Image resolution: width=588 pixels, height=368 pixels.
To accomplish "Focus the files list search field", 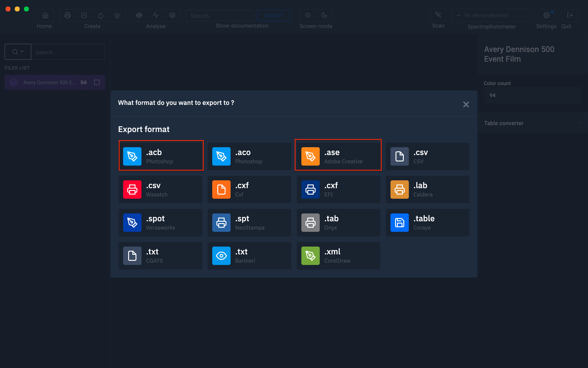I will coord(68,52).
